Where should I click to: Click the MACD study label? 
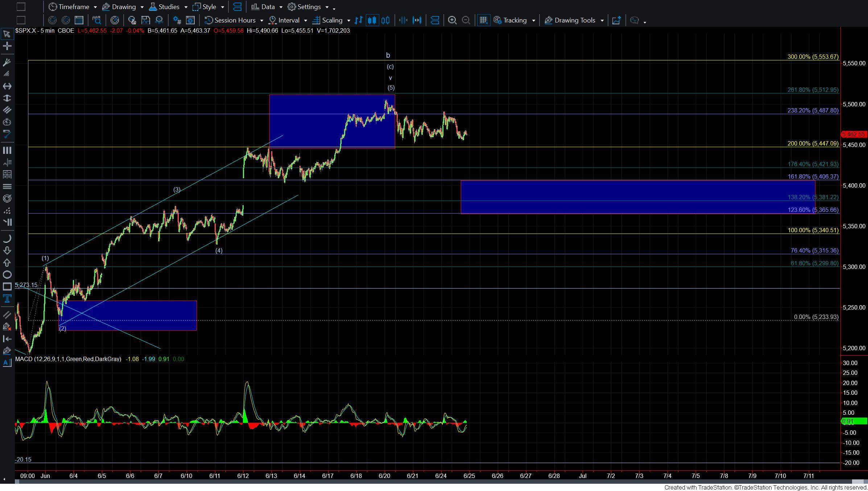coord(68,359)
